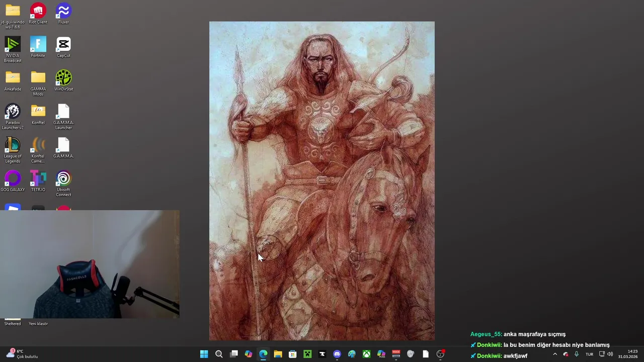Click the Aegeus_55 chat message
Screen dimensions: 644x362
coord(518,334)
